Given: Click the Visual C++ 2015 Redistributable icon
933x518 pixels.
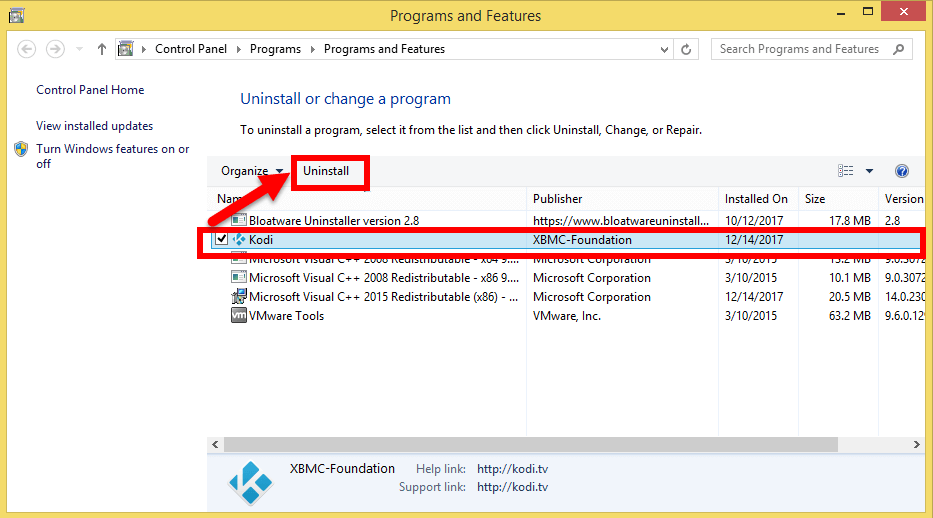Looking at the screenshot, I should [x=239, y=297].
